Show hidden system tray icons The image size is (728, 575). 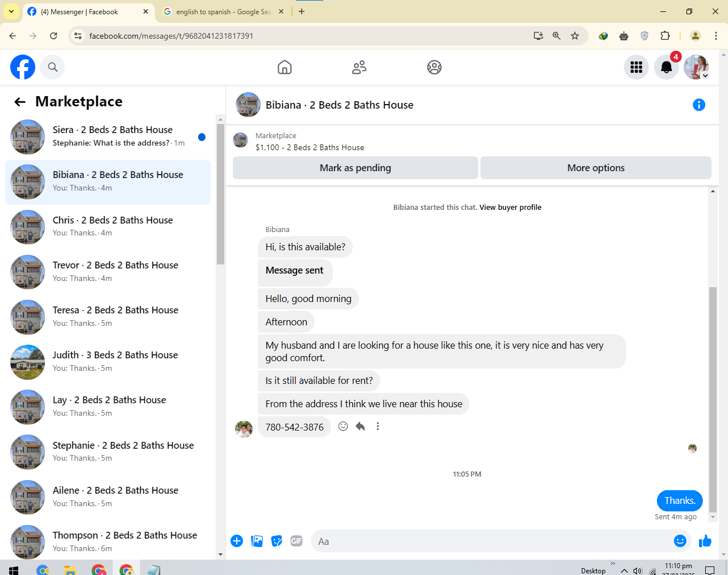click(624, 570)
